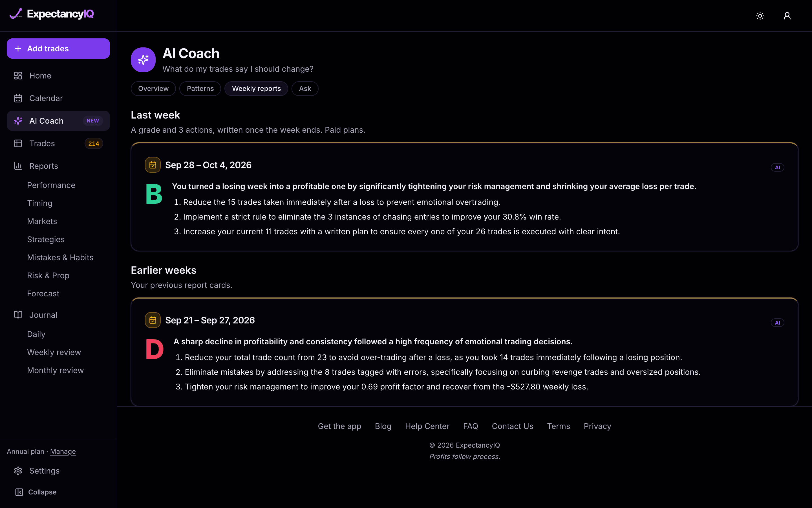Click the Home dashboard icon
Screen dimensions: 812x508
click(x=18, y=76)
